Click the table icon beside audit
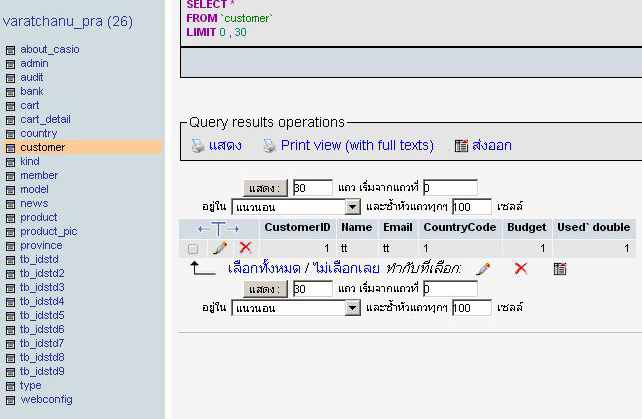The image size is (642, 419). 11,78
